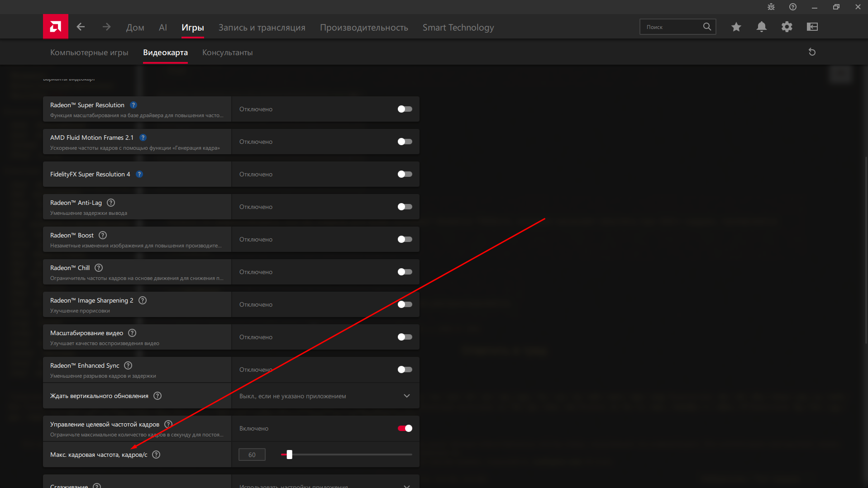Click the max frame rate value field
The image size is (868, 488).
click(x=252, y=455)
